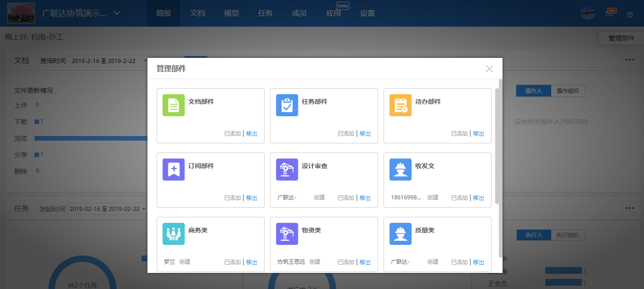The height and width of the screenshot is (289, 644).
Task: Open the project switcher dropdown
Action: click(116, 13)
